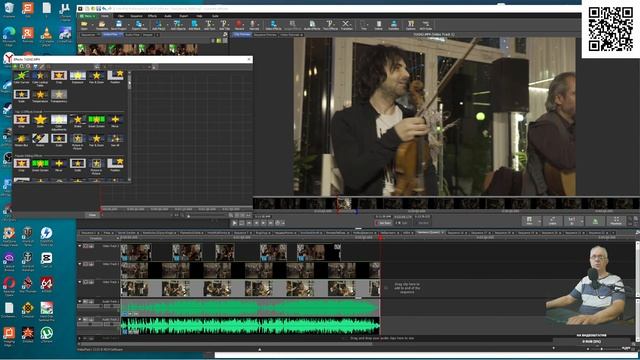Click the Add File(s) toolbar icon
The height and width of the screenshot is (360, 640).
coord(158,24)
